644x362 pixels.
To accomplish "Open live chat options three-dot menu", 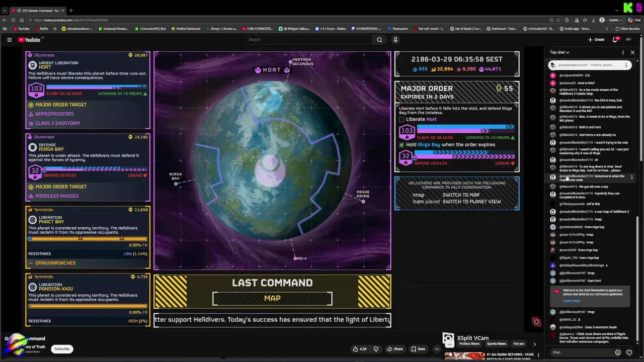I will pos(623,52).
